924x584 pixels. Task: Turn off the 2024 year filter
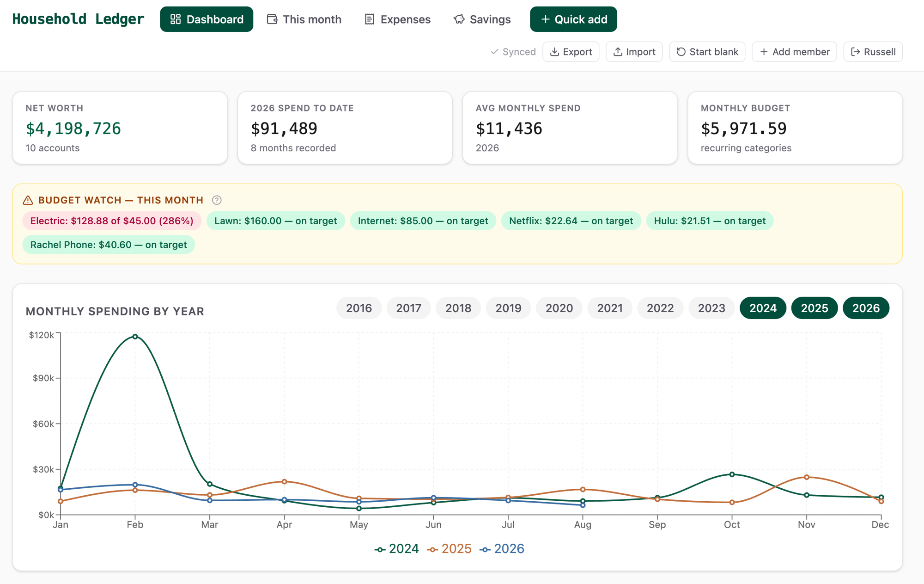coord(763,308)
